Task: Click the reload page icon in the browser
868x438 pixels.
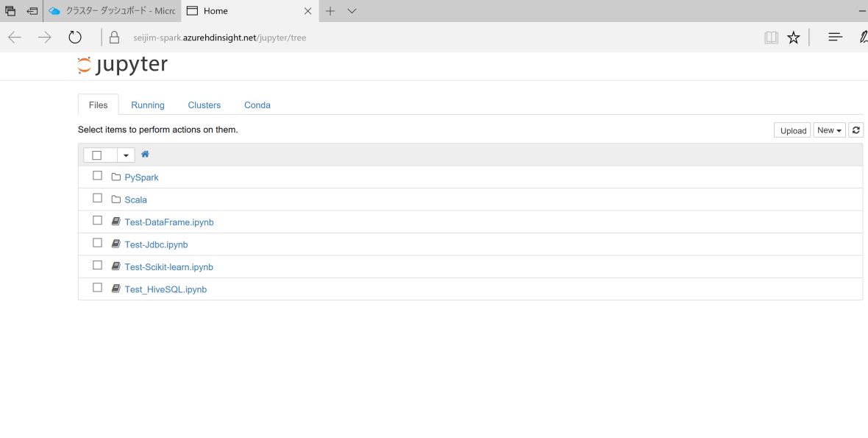Action: (74, 37)
